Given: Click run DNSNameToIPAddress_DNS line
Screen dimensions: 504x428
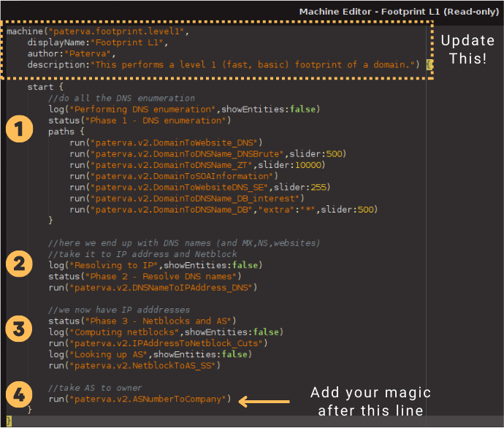Looking at the screenshot, I should click(153, 288).
